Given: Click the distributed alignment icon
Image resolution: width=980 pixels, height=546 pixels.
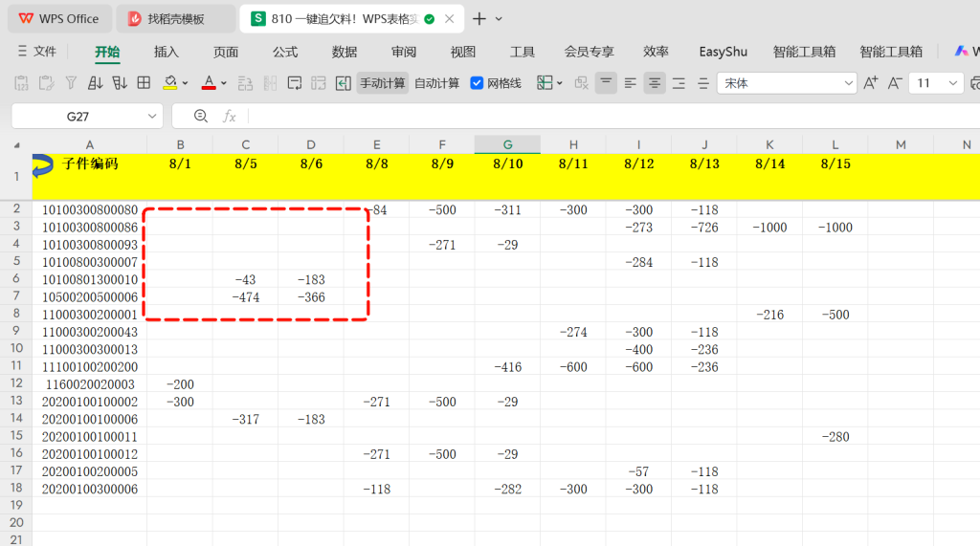Looking at the screenshot, I should [x=703, y=83].
